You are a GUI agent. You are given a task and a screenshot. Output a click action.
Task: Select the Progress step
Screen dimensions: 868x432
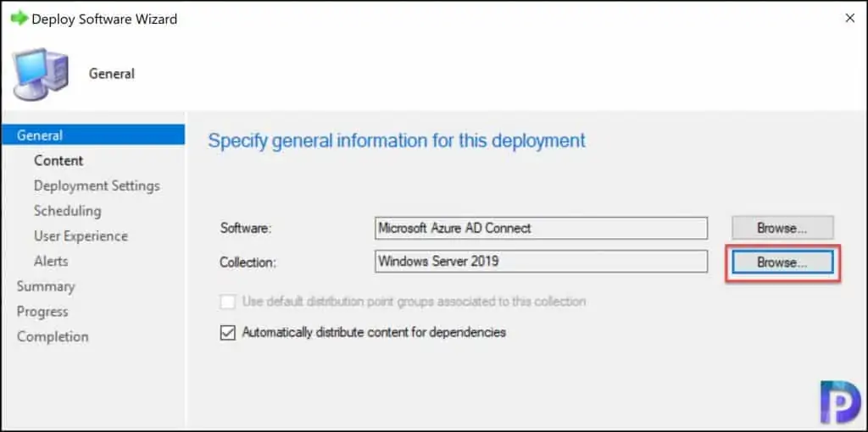pos(42,312)
